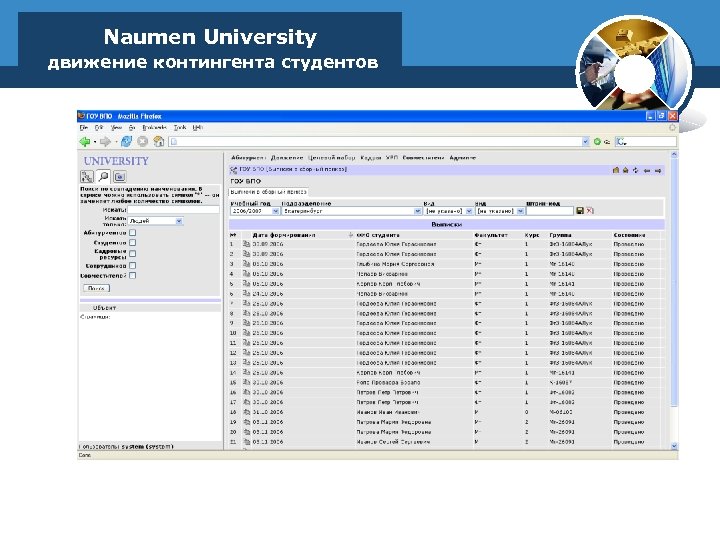The height and width of the screenshot is (540, 720).
Task: Click the green Go button beside address bar
Action: tap(597, 141)
